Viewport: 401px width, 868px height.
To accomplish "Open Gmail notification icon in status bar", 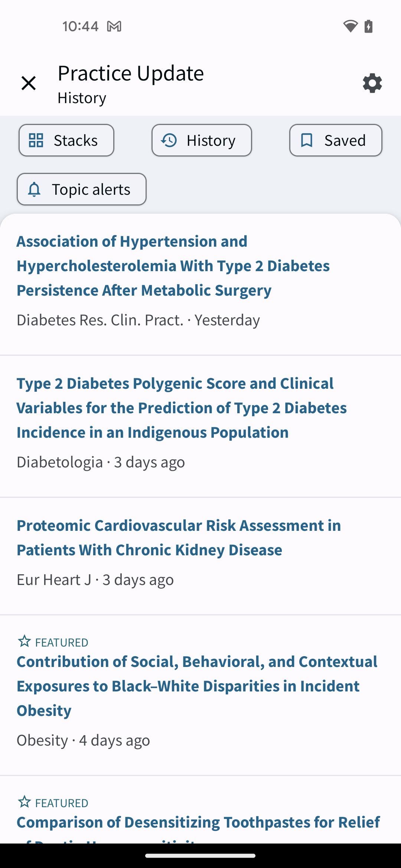I will click(114, 26).
